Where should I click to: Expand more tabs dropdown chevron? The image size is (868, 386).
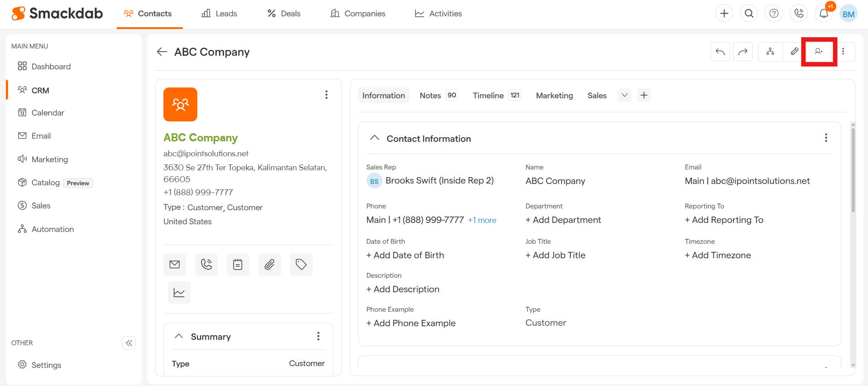(625, 95)
